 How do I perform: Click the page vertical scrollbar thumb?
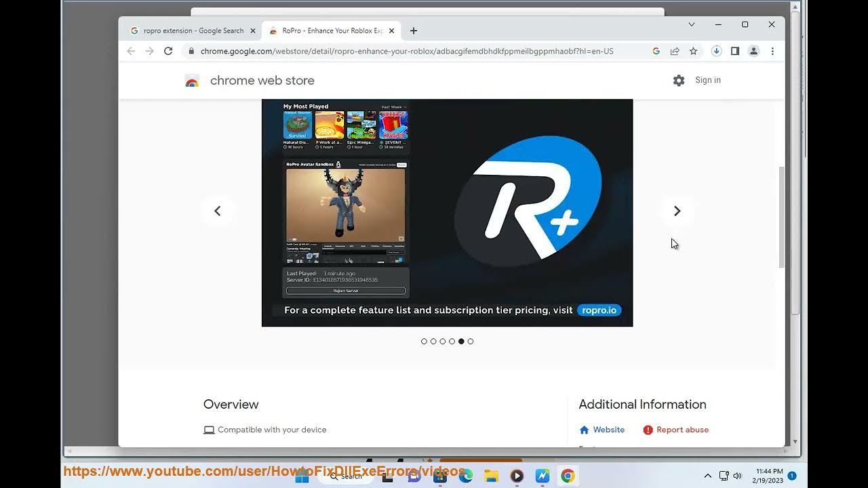[x=781, y=216]
